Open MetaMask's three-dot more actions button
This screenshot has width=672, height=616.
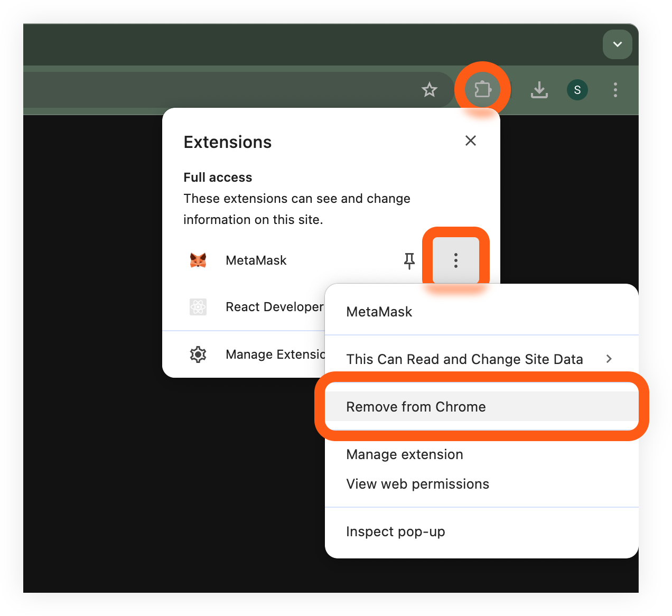tap(456, 260)
